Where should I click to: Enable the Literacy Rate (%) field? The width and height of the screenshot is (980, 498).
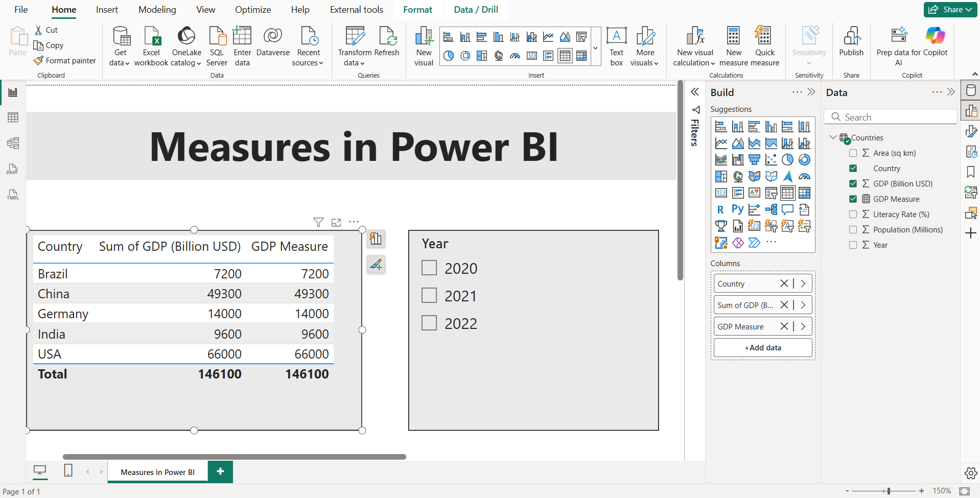pos(853,214)
